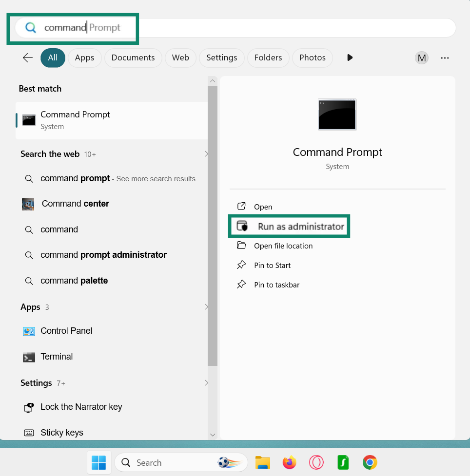Expand the Apps results section chevron
The width and height of the screenshot is (470, 476).
(x=206, y=307)
